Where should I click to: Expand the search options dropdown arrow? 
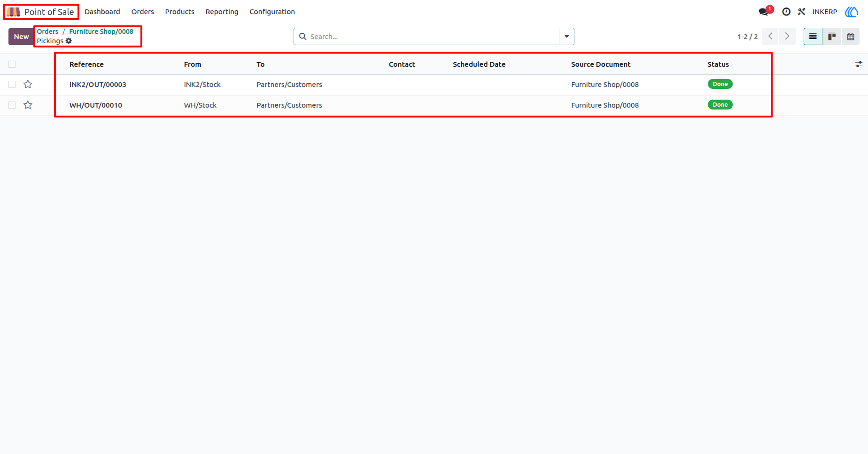566,37
